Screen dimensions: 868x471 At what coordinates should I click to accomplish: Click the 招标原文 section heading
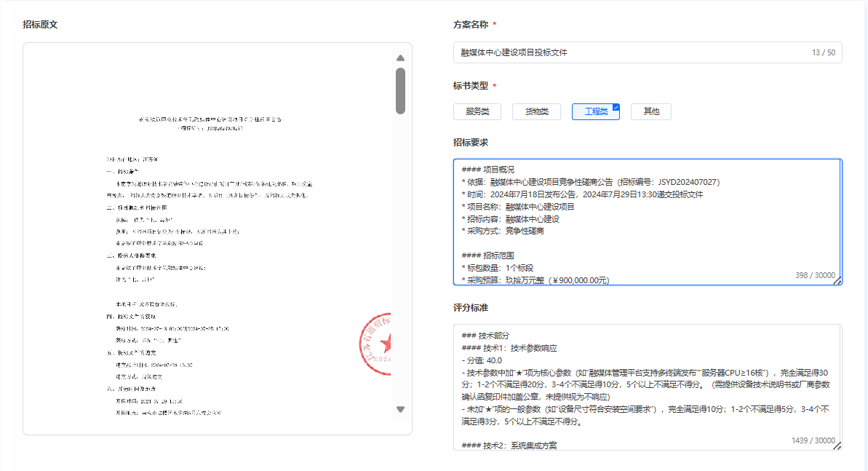coord(40,24)
